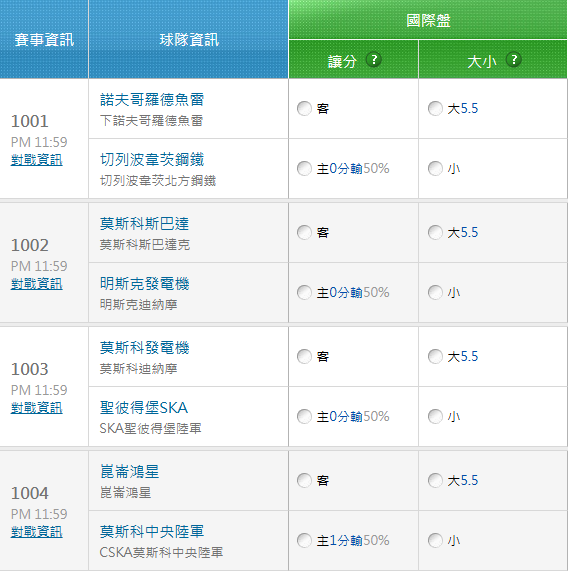Click the 國際盤 header

[x=428, y=20]
